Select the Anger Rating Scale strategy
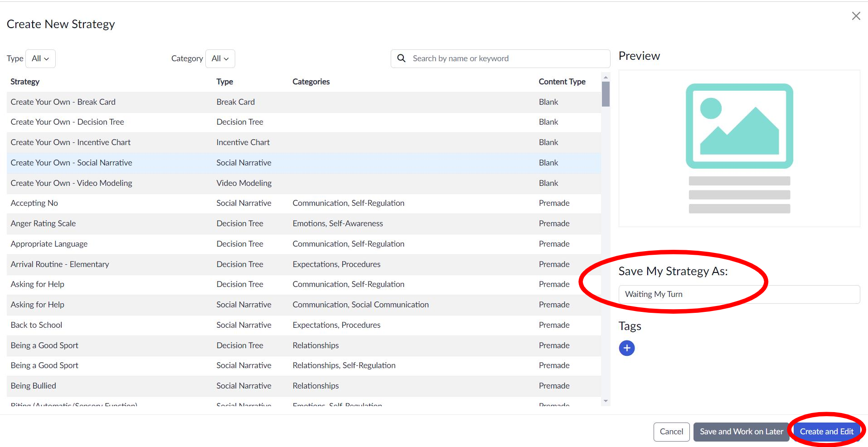 [x=43, y=223]
